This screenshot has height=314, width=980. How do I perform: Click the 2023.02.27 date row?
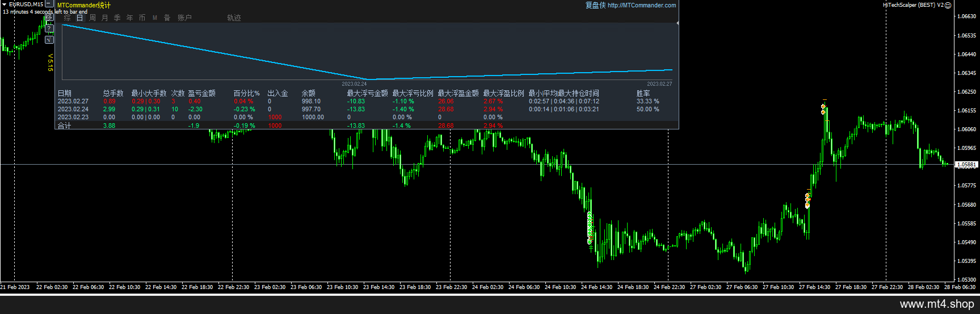(73, 101)
